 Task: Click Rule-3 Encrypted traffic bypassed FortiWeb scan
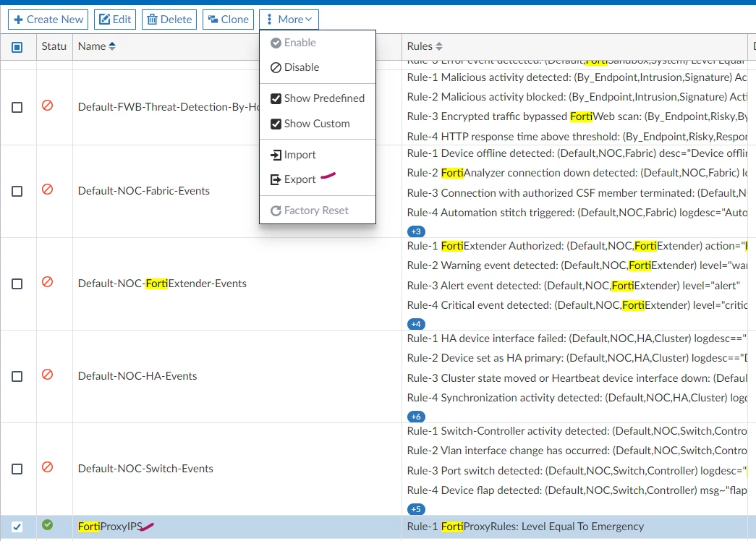(x=577, y=116)
